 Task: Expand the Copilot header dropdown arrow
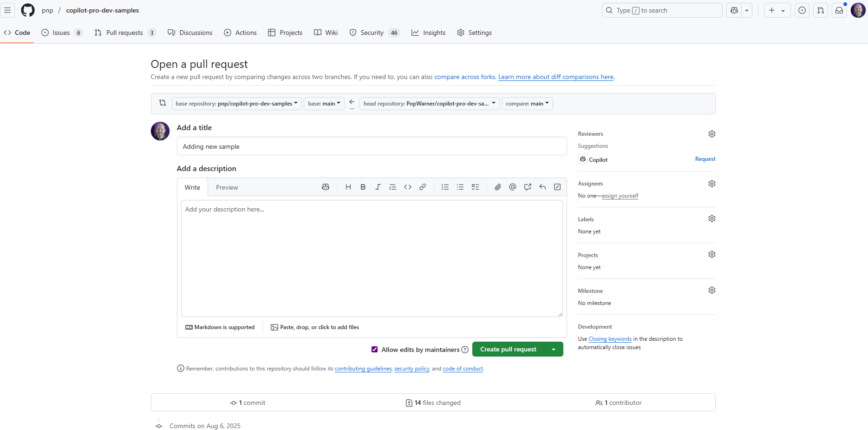point(747,10)
